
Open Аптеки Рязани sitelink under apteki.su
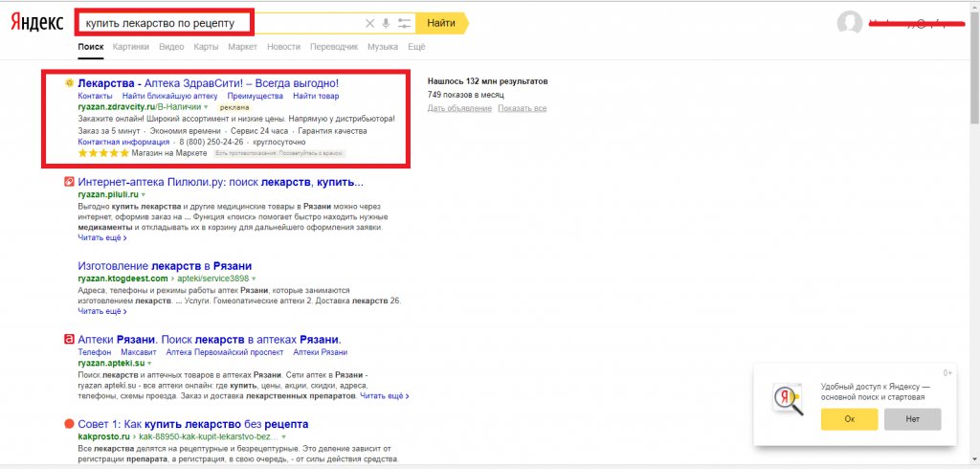click(x=320, y=352)
